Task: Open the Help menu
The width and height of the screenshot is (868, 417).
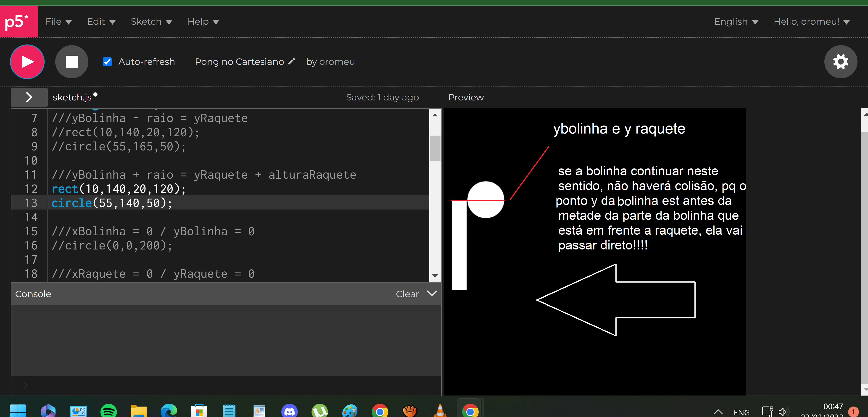Action: [203, 21]
